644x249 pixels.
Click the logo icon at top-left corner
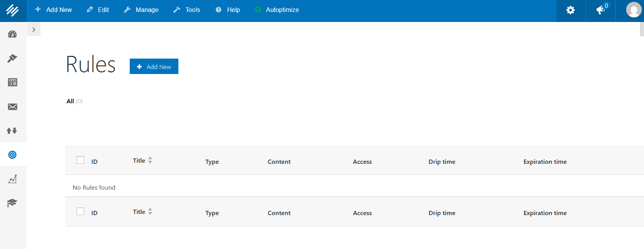click(13, 10)
